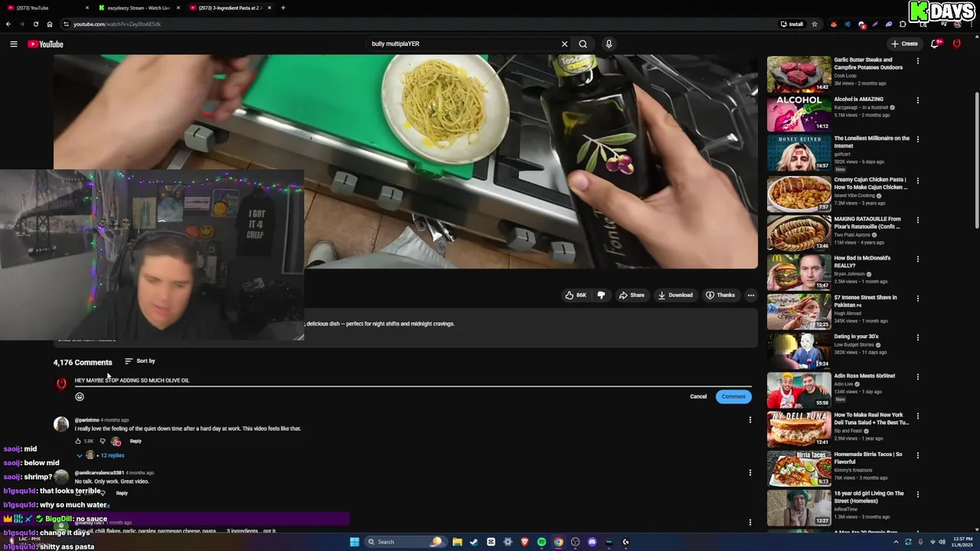
Task: Click the address bar URL
Action: (x=117, y=24)
